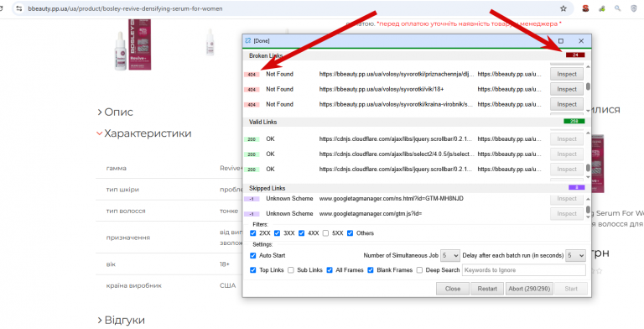Viewport: 644px width, 329px height.
Task: Click the Broken Links scrollbar thumb
Action: point(588,86)
